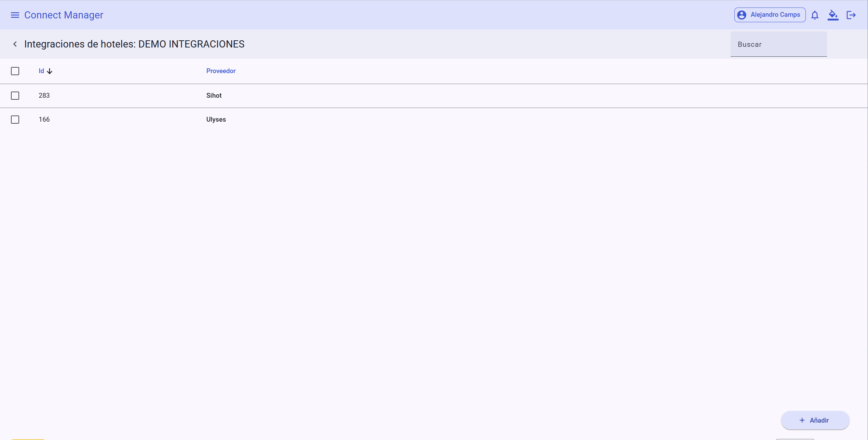Image resolution: width=868 pixels, height=440 pixels.
Task: Sort by the Id column header
Action: pos(41,71)
